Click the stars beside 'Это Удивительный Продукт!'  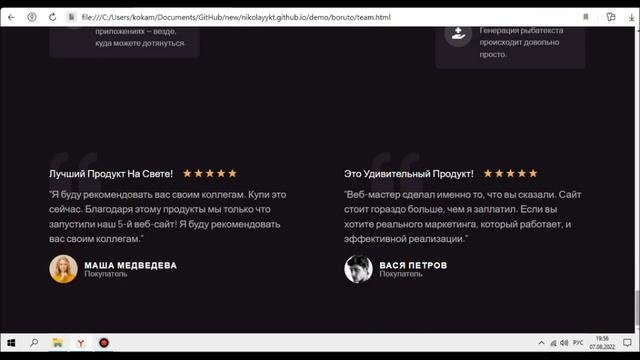[x=510, y=173]
